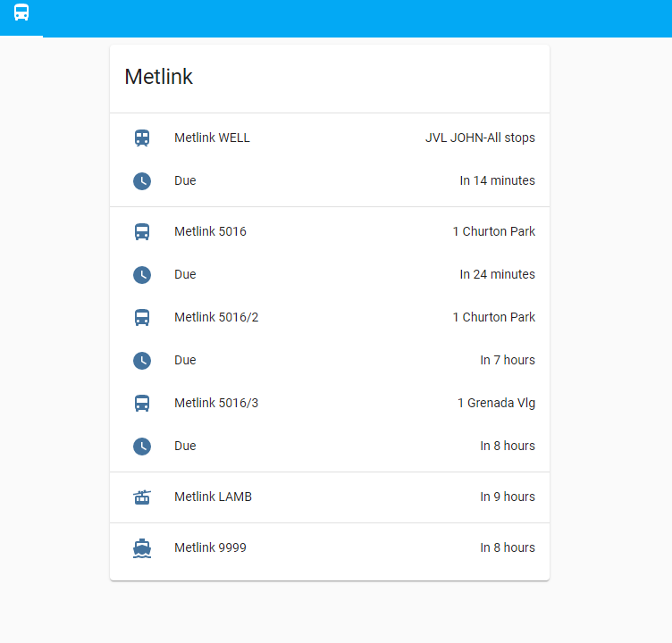Select the In 9 hours value
Image resolution: width=672 pixels, height=643 pixels.
pos(508,497)
